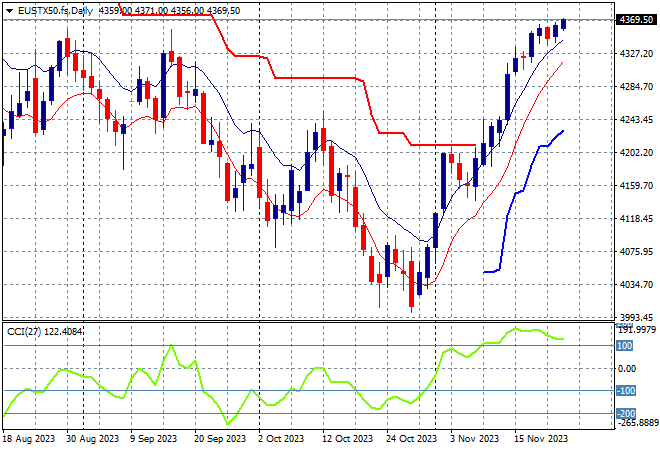Click the -265.8889 CCI scale value

637,423
